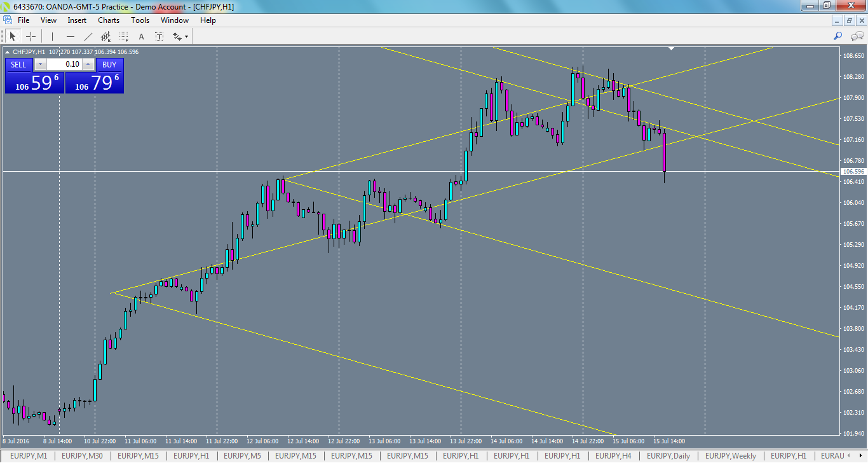Click inside the 0.10 lot size field
This screenshot has width=868, height=463.
72,64
